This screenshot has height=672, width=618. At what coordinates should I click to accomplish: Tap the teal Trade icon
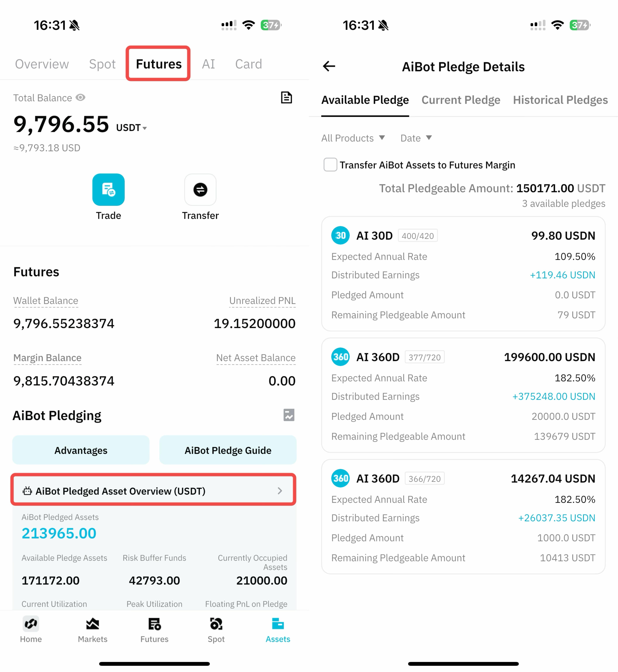[x=108, y=189]
